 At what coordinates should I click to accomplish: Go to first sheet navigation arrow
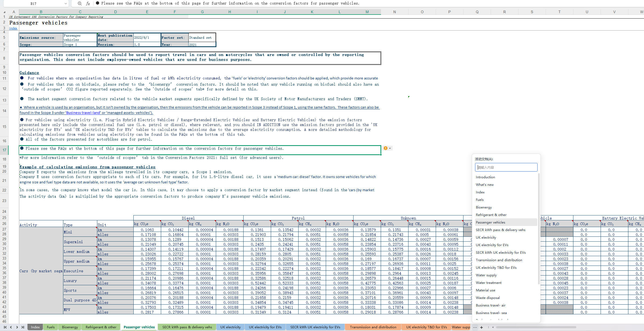tap(5, 327)
